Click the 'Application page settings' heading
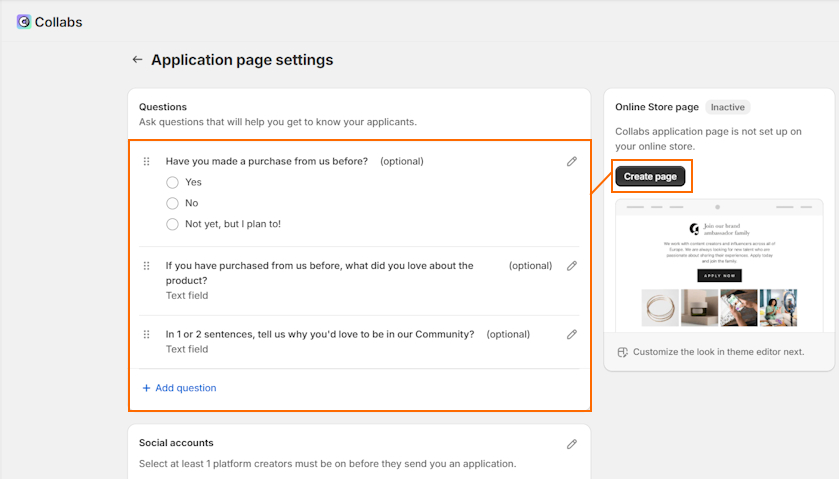This screenshot has width=839, height=479. click(242, 59)
